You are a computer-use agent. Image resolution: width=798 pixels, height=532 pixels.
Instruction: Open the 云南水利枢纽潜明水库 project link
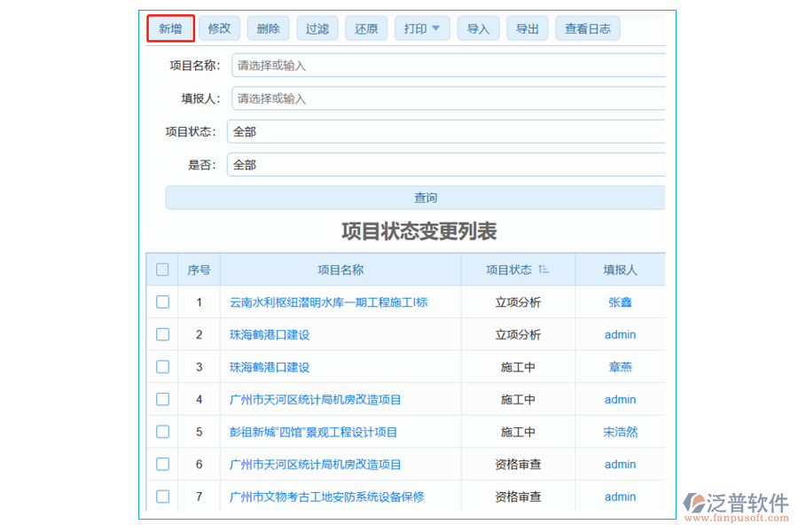[x=327, y=301]
